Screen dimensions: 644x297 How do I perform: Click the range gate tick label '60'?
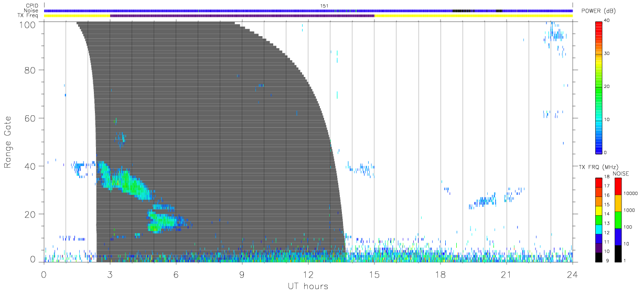click(30, 118)
